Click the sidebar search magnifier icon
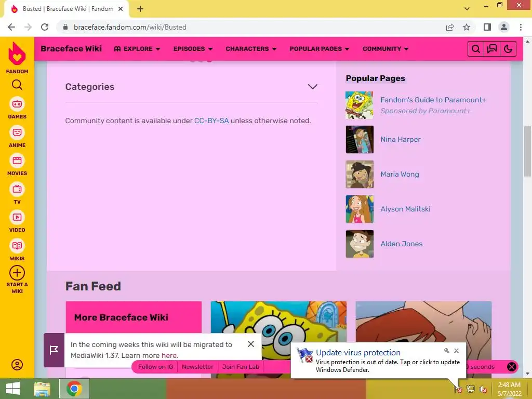This screenshot has height=399, width=532. 17,85
